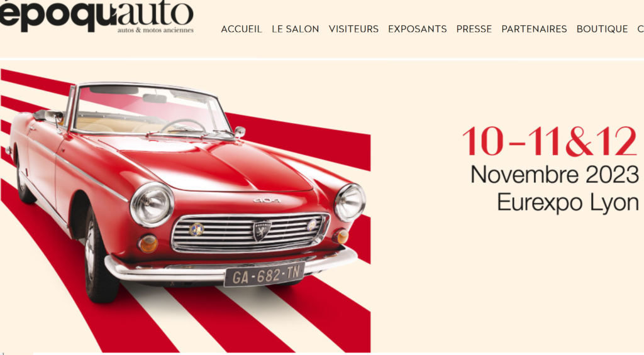The image size is (644, 355).
Task: Open the ACCUEIL menu item
Action: [241, 29]
